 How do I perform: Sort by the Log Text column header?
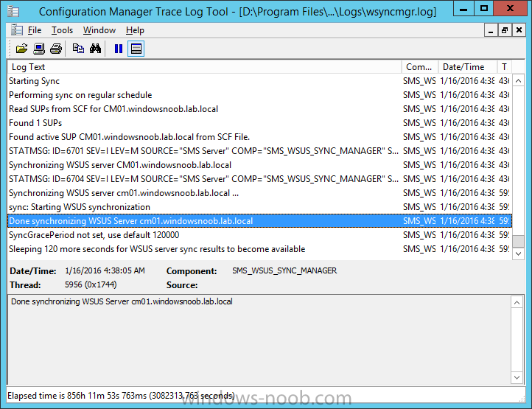(x=204, y=67)
